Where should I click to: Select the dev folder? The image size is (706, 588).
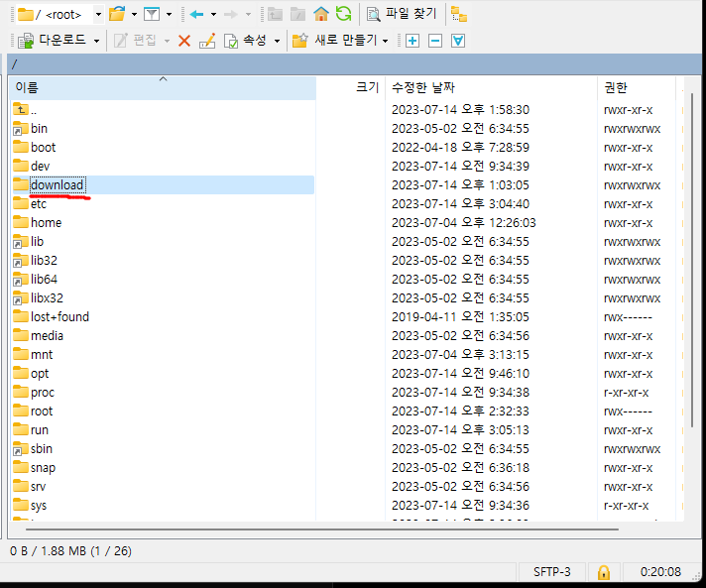coord(163,167)
